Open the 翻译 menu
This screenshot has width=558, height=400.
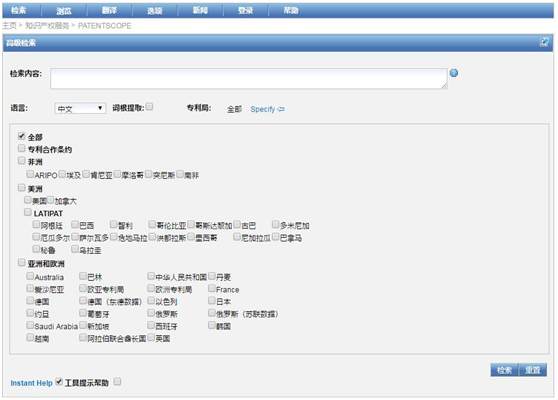tap(109, 10)
